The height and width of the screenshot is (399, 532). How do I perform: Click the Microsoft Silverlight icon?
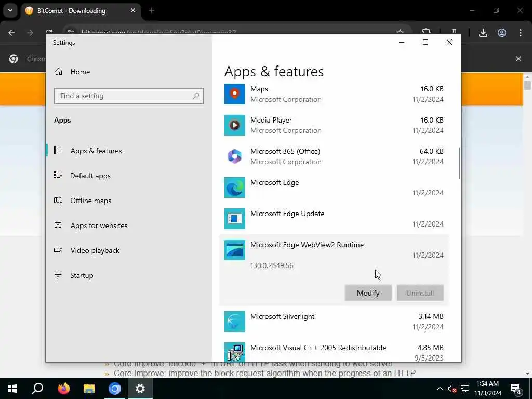tap(234, 322)
